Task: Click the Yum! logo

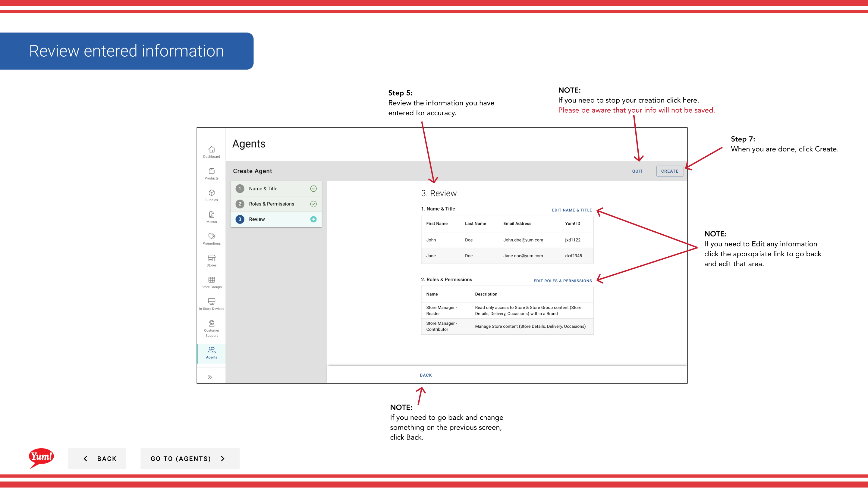Action: coord(41,458)
